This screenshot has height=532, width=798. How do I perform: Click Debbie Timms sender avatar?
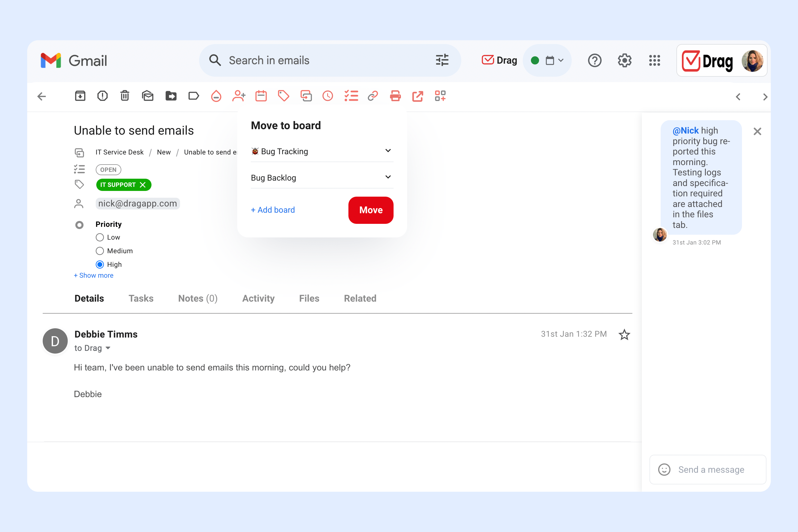55,341
